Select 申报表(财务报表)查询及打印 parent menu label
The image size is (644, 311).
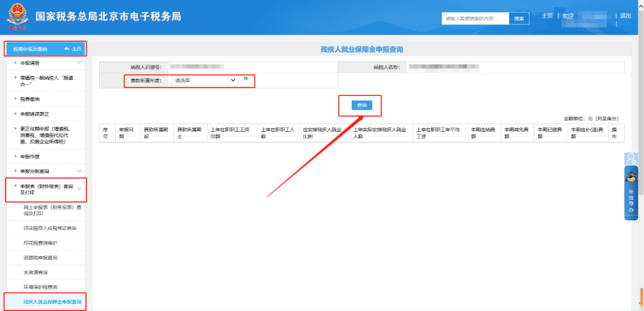pyautogui.click(x=47, y=189)
